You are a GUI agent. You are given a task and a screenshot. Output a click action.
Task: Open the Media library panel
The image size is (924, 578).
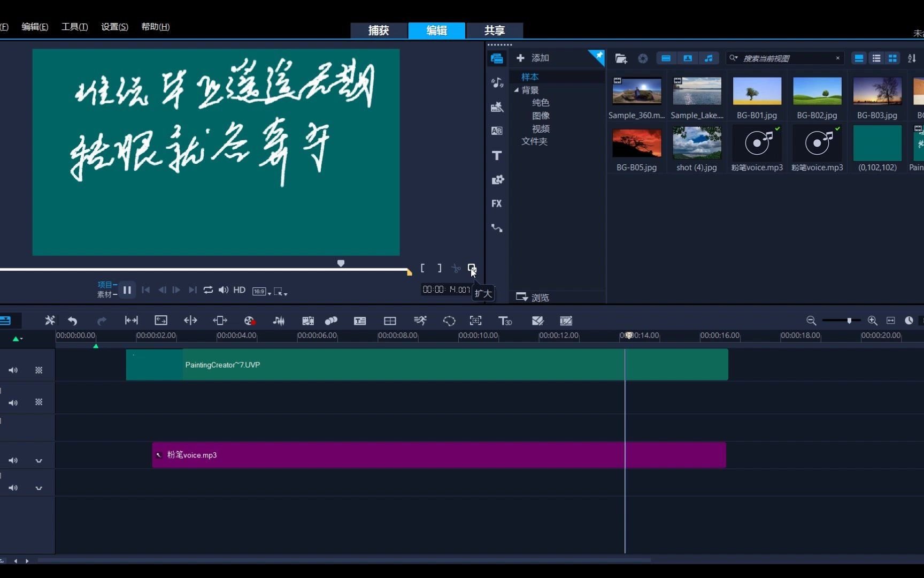coord(497,58)
